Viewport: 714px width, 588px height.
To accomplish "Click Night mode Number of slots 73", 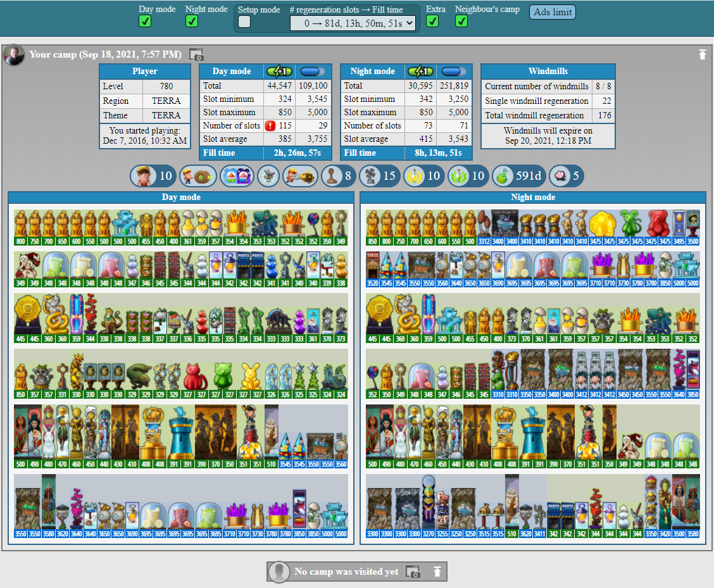I will [420, 126].
